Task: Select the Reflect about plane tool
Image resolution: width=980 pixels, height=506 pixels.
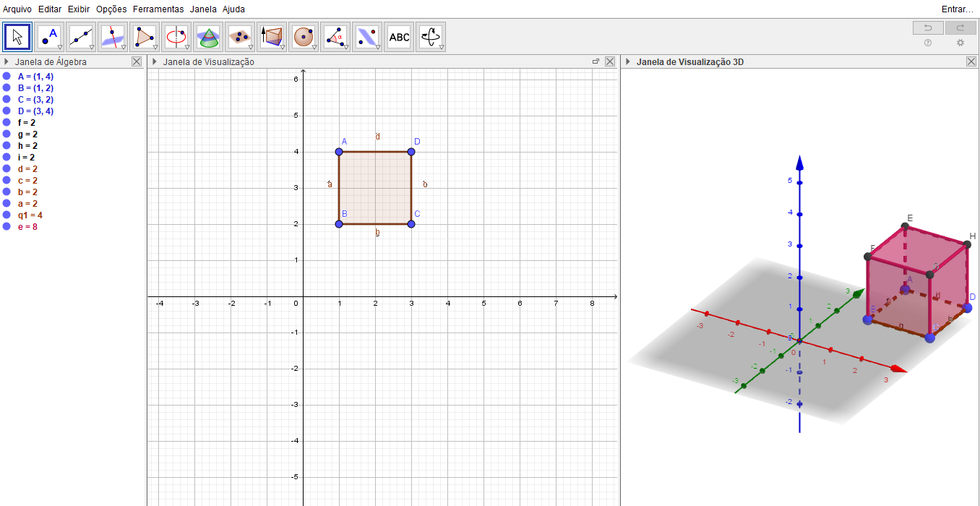Action: (368, 36)
